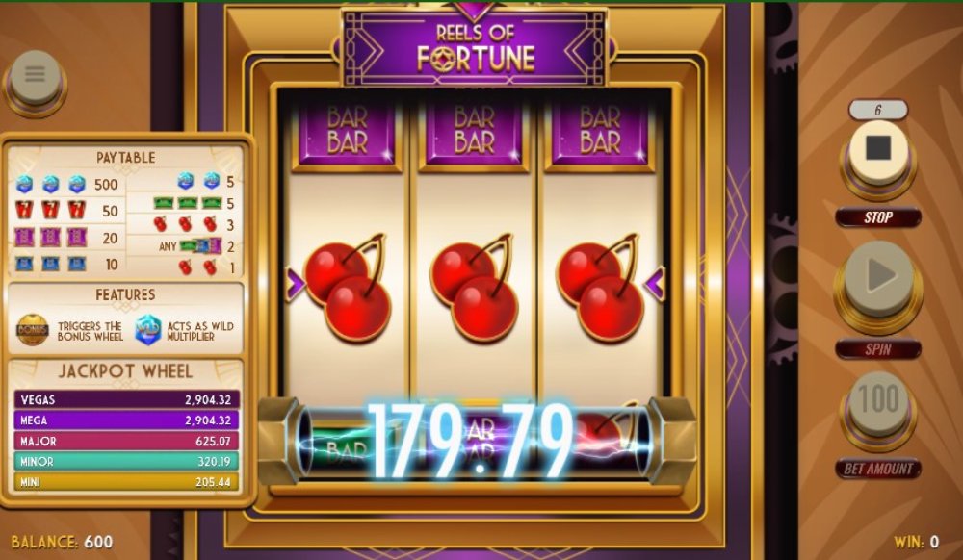
Task: Click the cherries on the middle reel
Action: coord(474,287)
